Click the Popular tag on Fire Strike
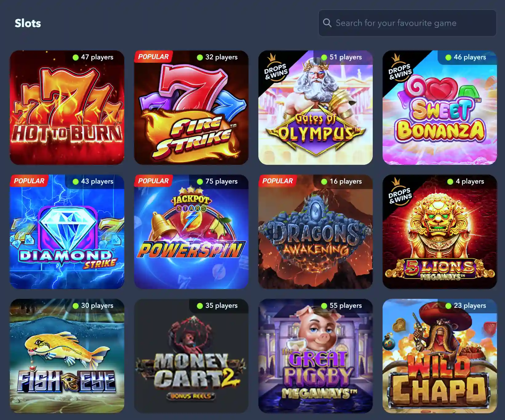 [x=153, y=57]
